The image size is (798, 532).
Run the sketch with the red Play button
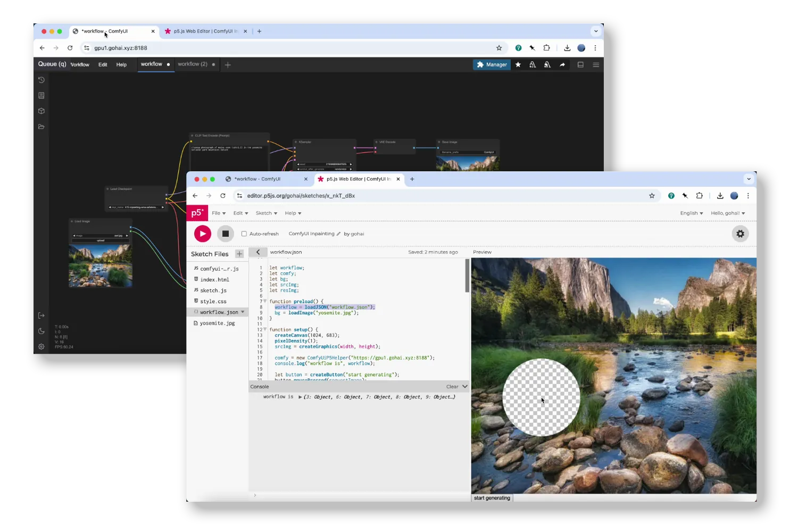203,234
